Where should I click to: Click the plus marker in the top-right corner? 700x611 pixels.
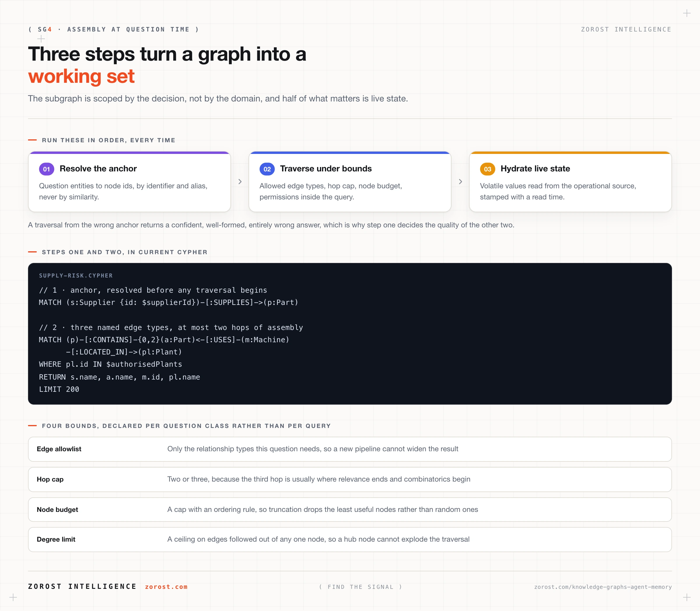687,13
